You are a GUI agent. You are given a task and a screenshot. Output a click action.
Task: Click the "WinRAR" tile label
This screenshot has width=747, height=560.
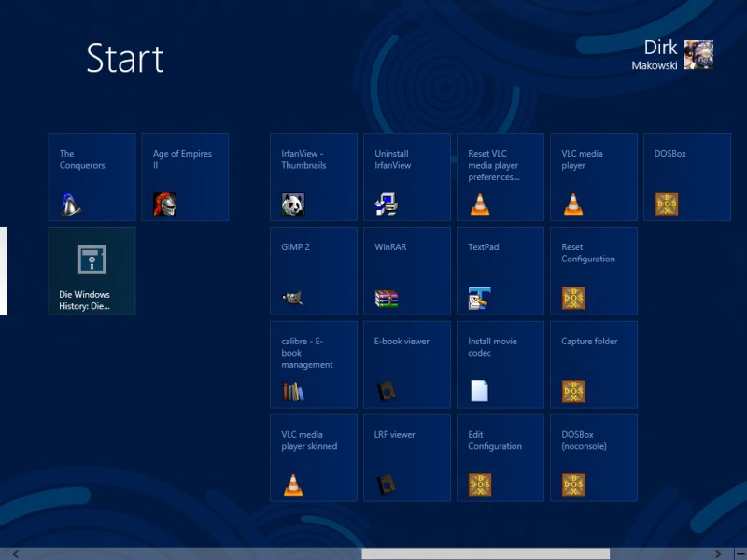pyautogui.click(x=390, y=247)
